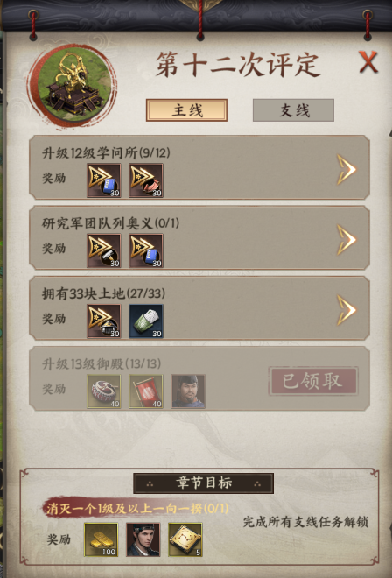Inspect the gold bars reward icon
This screenshot has height=578, width=392.
[x=101, y=539]
